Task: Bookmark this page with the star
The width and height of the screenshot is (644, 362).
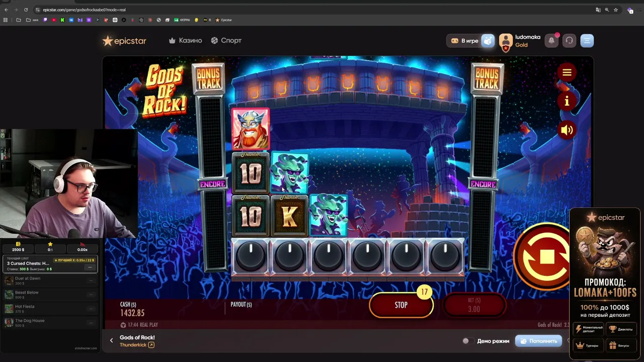Action: click(x=615, y=10)
